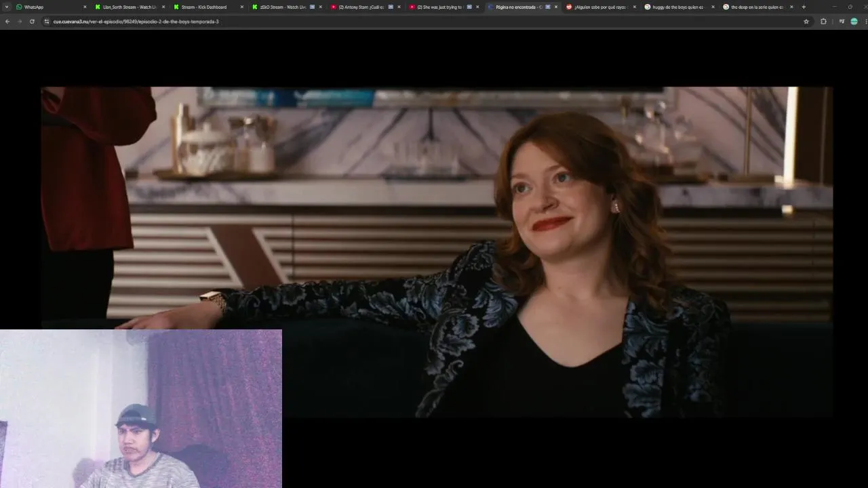Click the video player showing the episode
868x488 pixels.
tap(437, 252)
